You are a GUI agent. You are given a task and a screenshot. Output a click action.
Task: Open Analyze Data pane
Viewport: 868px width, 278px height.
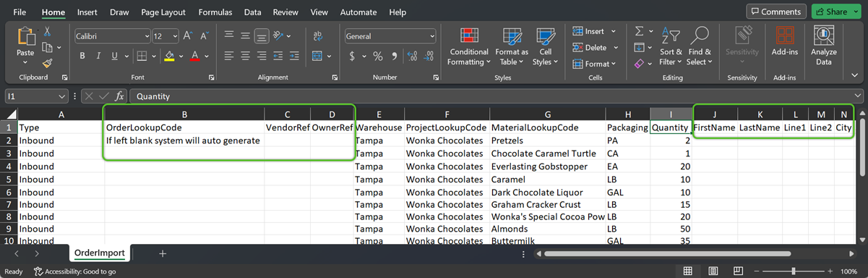[x=823, y=46]
